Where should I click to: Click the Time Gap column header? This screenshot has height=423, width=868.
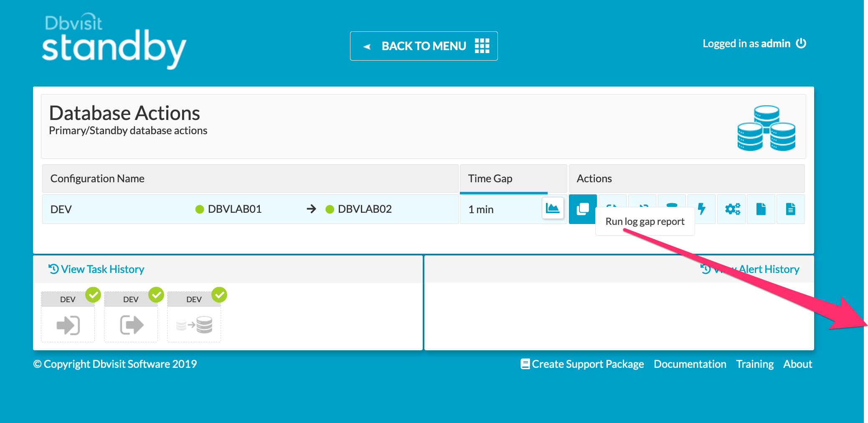513,178
